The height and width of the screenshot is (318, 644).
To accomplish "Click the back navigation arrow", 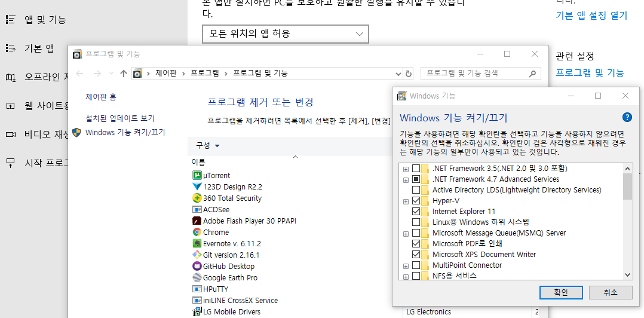I will [79, 74].
